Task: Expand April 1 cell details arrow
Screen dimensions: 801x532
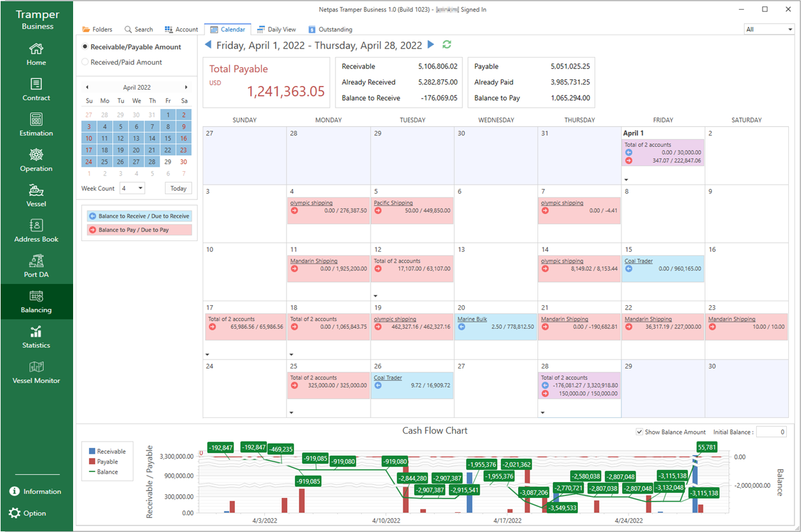Action: [626, 180]
